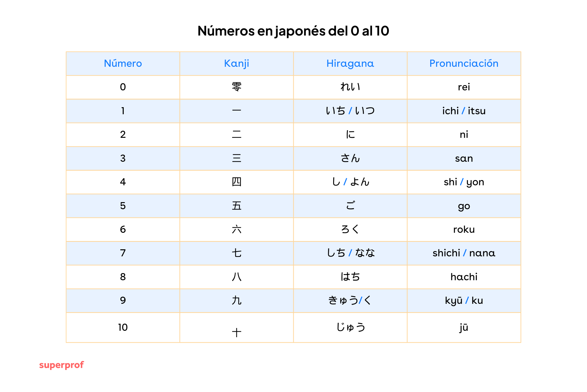Click the pronunciation cell 'go'
Viewport: 587px width, 392px height.
464,206
